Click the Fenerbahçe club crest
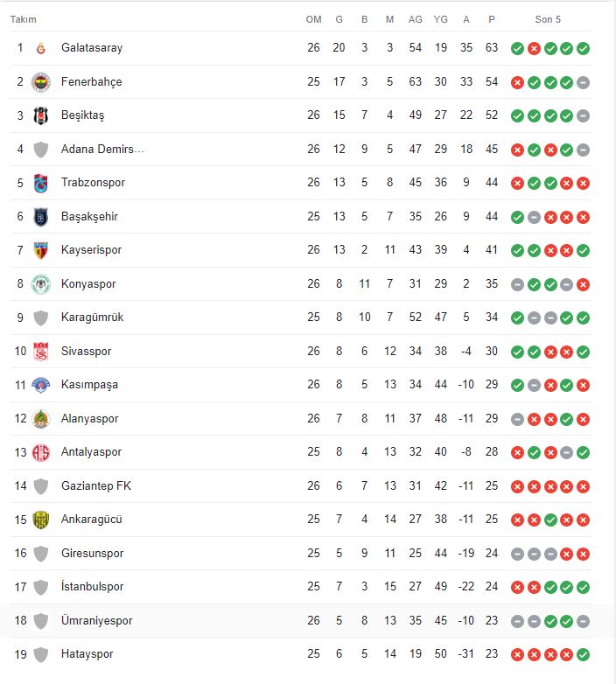616x684 pixels. (40, 82)
